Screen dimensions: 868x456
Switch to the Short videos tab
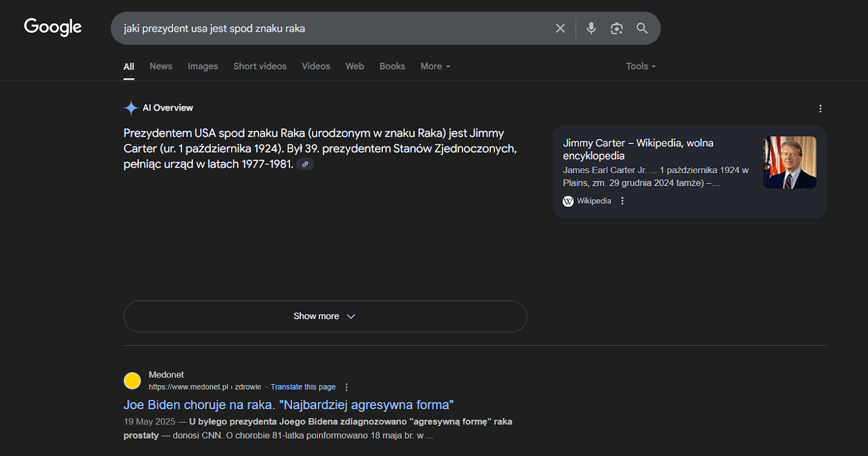coord(260,66)
